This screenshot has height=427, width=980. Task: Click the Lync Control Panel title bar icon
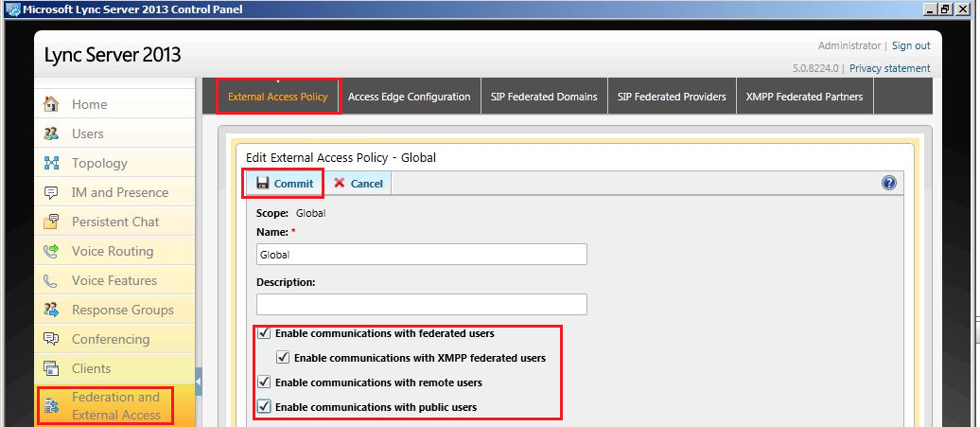[x=12, y=9]
